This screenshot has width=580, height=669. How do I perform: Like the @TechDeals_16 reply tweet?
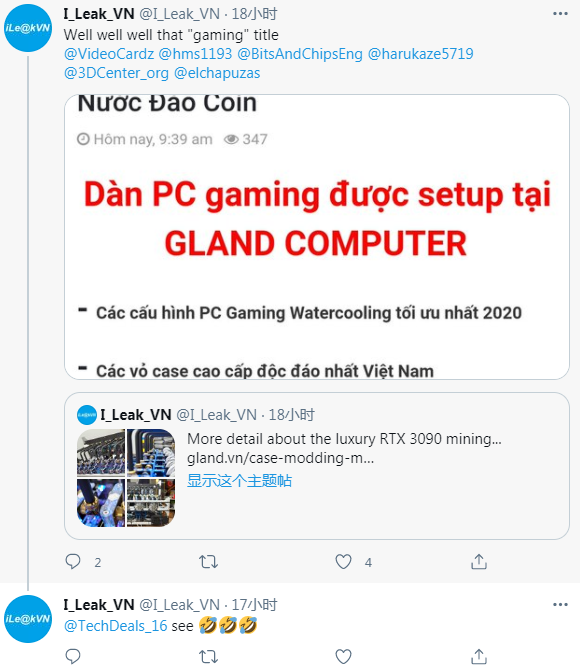(x=344, y=656)
